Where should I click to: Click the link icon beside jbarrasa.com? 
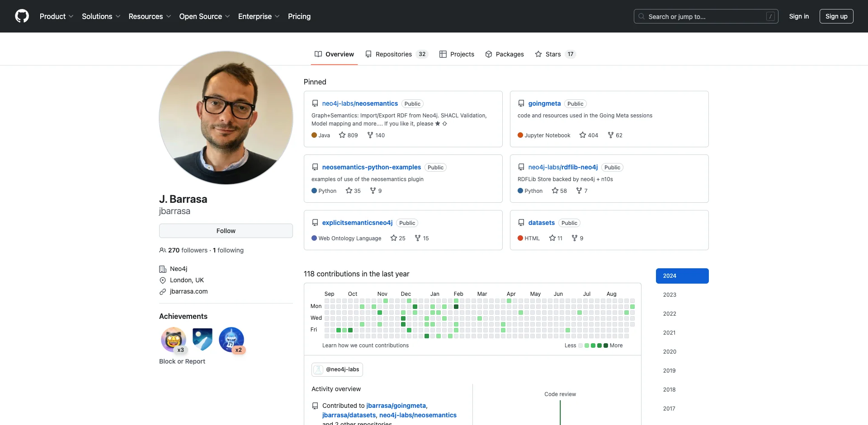(x=163, y=292)
